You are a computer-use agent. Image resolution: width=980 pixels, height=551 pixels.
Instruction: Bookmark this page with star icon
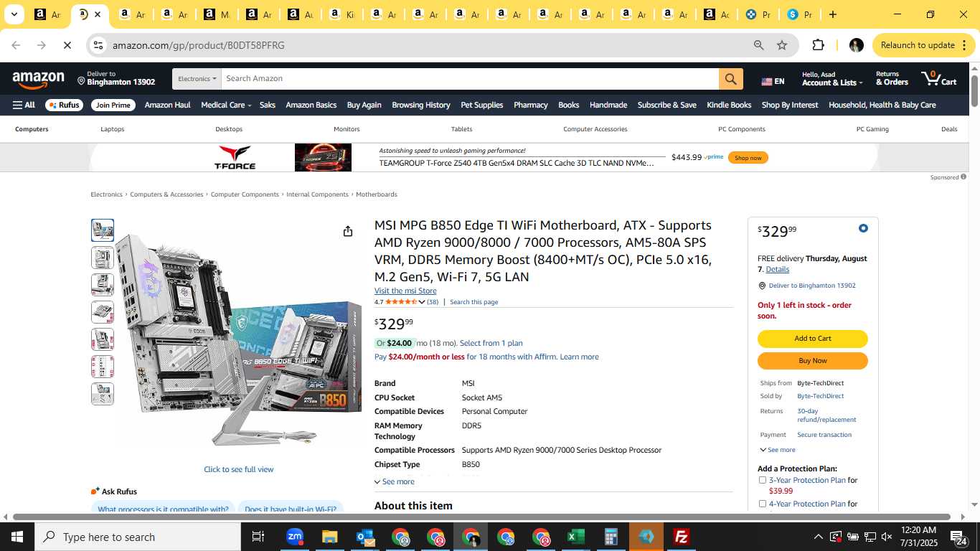[782, 45]
